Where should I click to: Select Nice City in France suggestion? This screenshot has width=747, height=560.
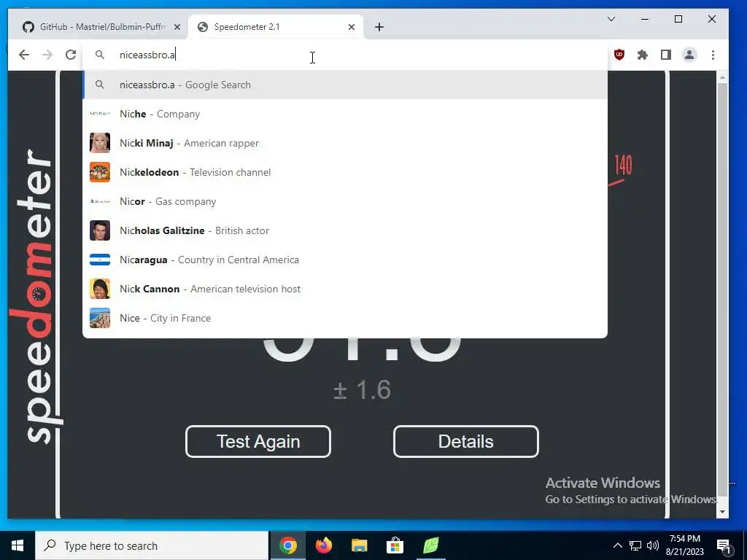345,318
